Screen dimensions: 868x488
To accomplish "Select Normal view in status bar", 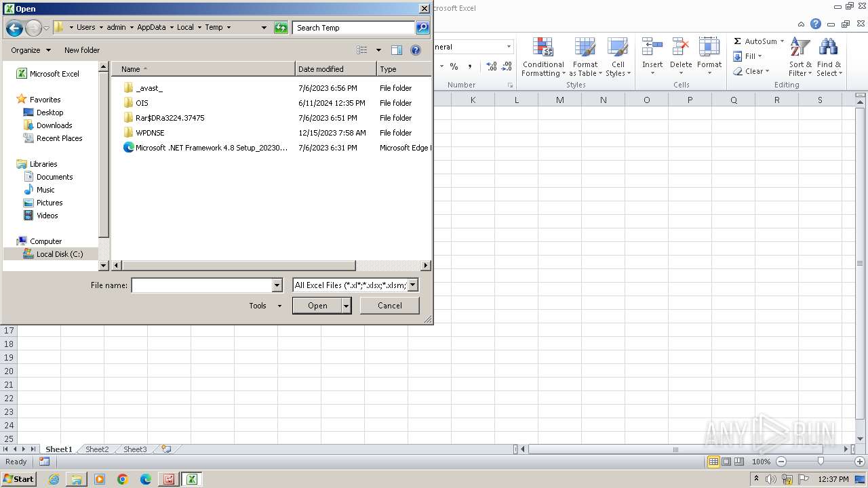I will point(713,462).
